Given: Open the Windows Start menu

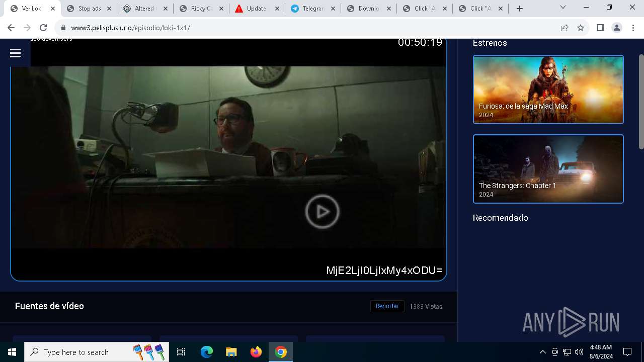Looking at the screenshot, I should click(12, 352).
